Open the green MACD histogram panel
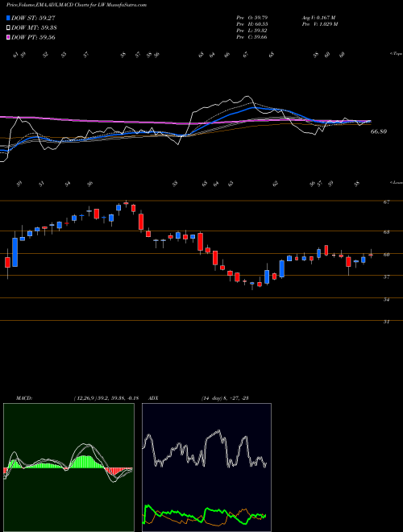 click(x=69, y=468)
